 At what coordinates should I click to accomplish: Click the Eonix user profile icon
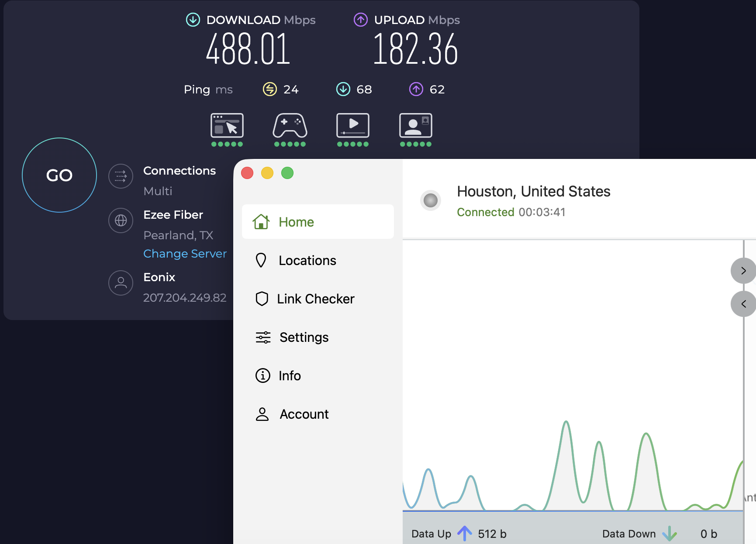pyautogui.click(x=121, y=283)
